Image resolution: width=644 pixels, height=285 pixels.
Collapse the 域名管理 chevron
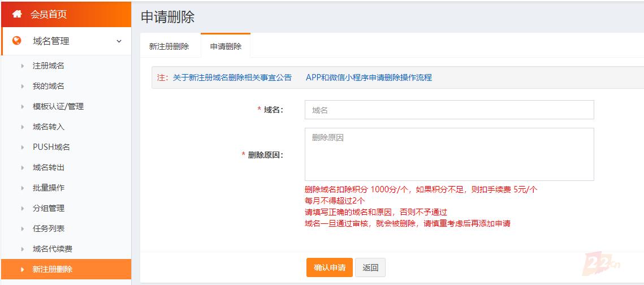point(119,41)
